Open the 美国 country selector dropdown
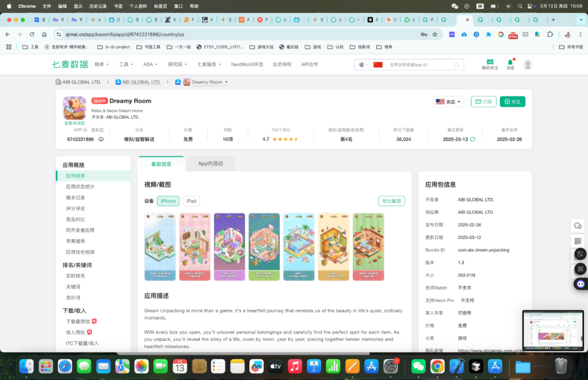The image size is (588, 380). tap(449, 102)
